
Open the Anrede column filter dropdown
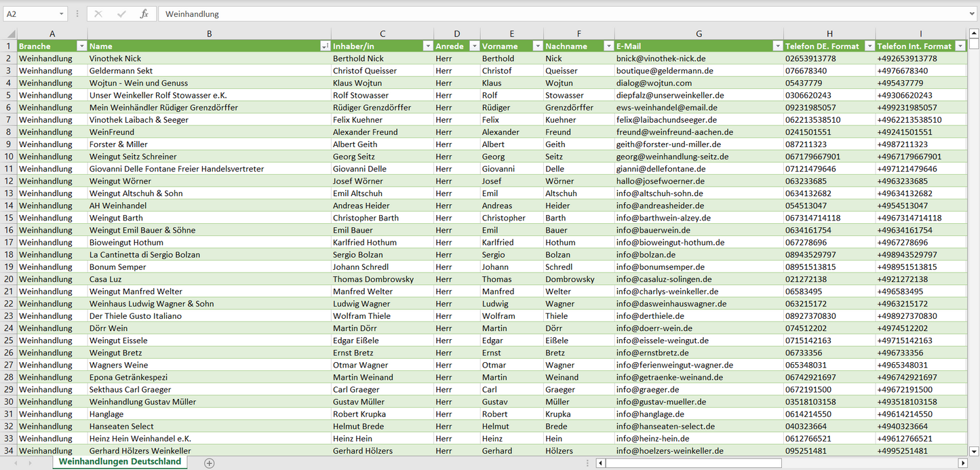(474, 46)
